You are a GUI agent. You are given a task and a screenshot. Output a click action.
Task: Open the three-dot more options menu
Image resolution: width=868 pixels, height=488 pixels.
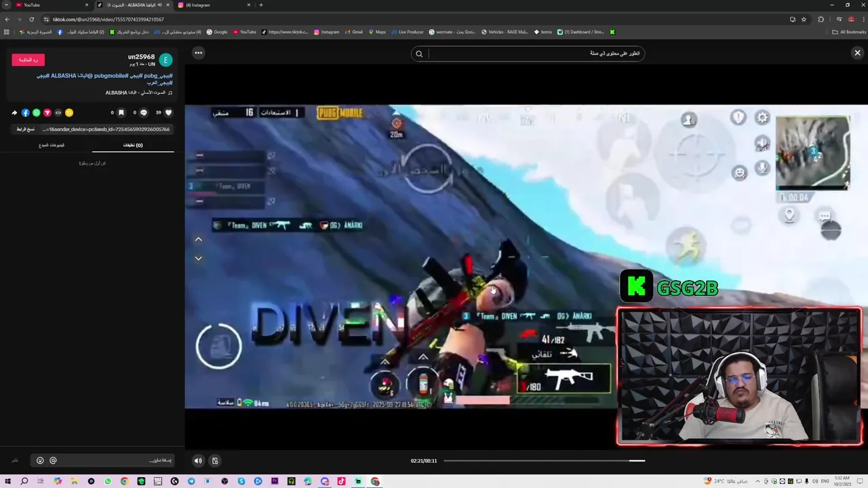pyautogui.click(x=198, y=53)
